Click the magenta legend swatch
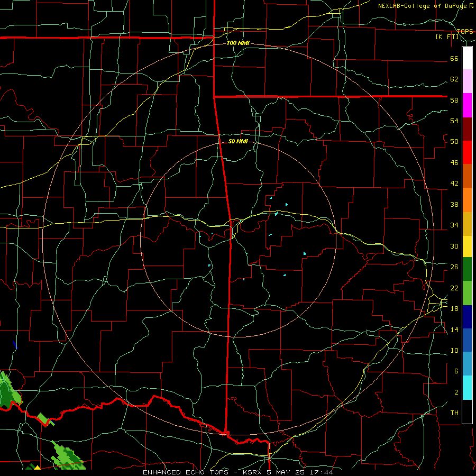This screenshot has height=476, width=476. (x=467, y=105)
